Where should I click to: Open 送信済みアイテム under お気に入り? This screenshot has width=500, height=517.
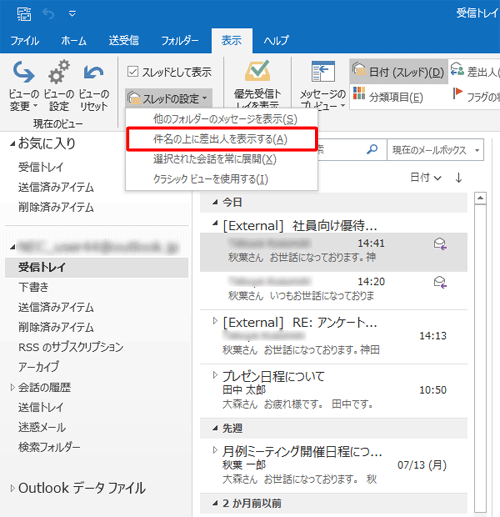(x=56, y=187)
